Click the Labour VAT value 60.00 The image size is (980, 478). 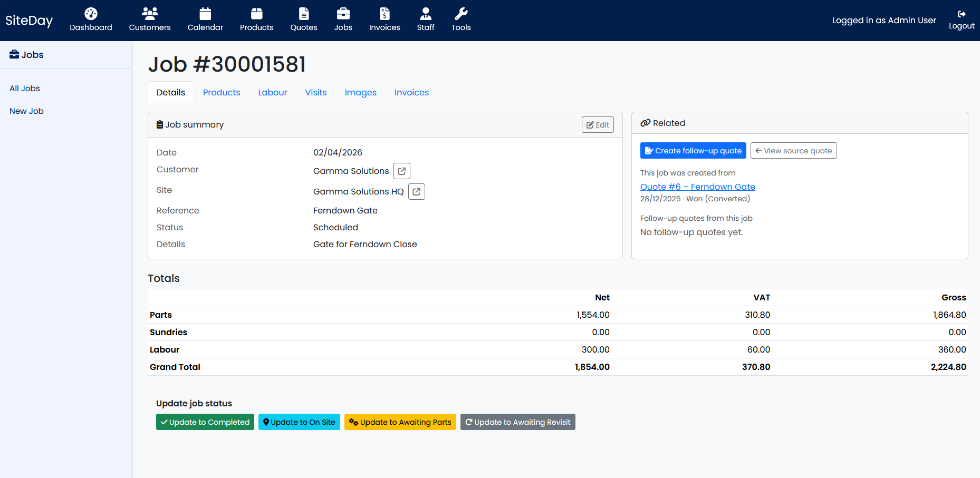[x=758, y=349]
